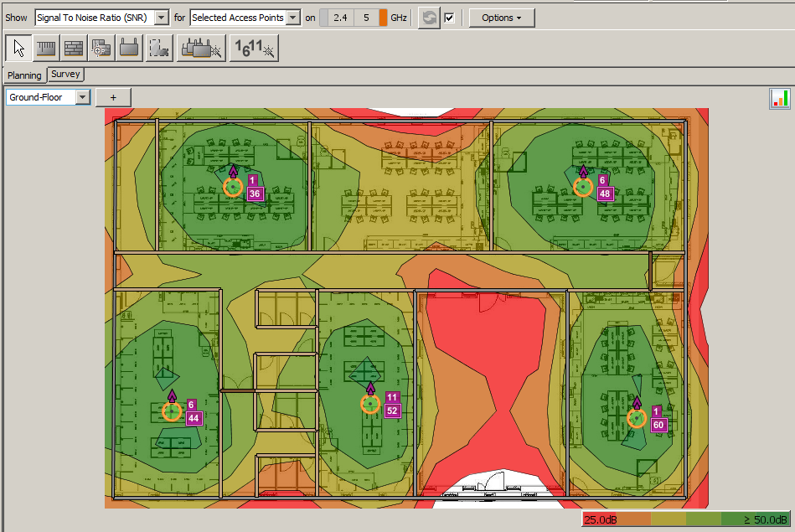Click the refresh visualization icon
Image resolution: width=795 pixels, height=532 pixels.
click(429, 18)
